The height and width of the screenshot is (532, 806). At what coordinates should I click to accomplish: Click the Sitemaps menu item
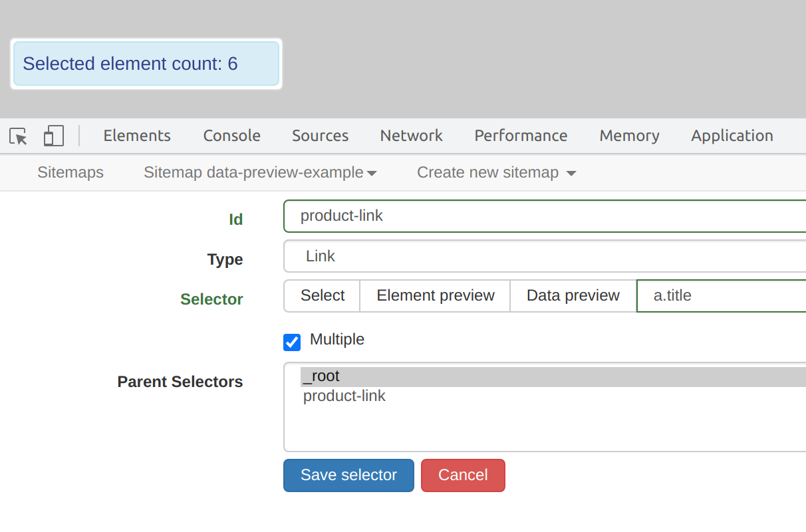pos(70,172)
